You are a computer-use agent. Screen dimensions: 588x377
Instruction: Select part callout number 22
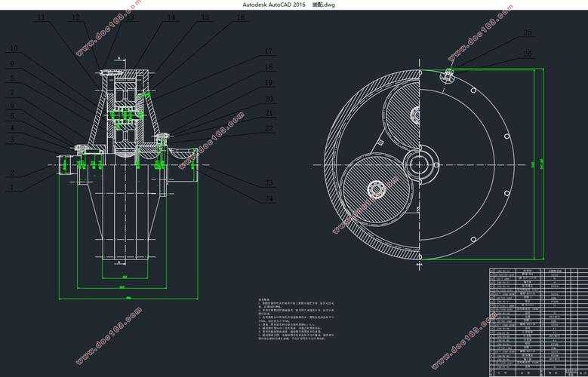[268, 128]
